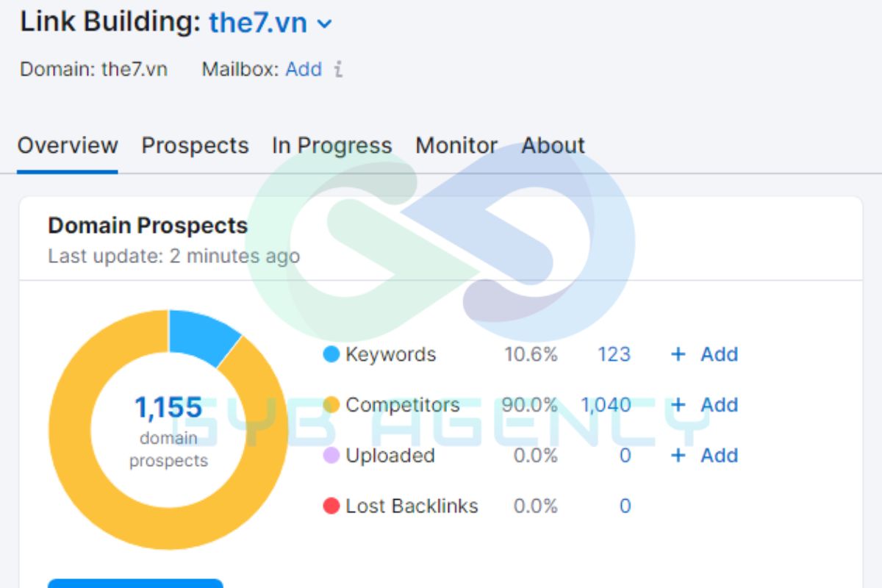Click the 'Domain: the7.vn' text

pyautogui.click(x=93, y=69)
